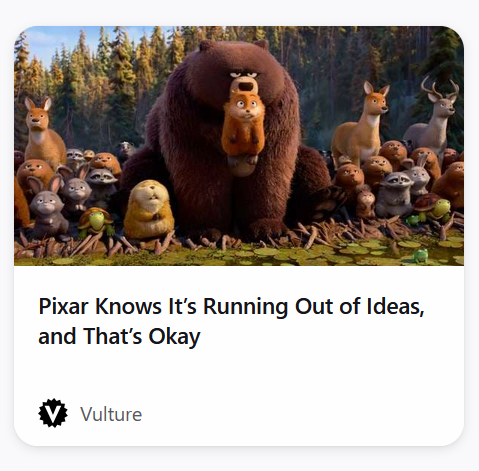Image resolution: width=479 pixels, height=471 pixels.
Task: Click the "and That's Okay" headline line
Action: (x=119, y=336)
